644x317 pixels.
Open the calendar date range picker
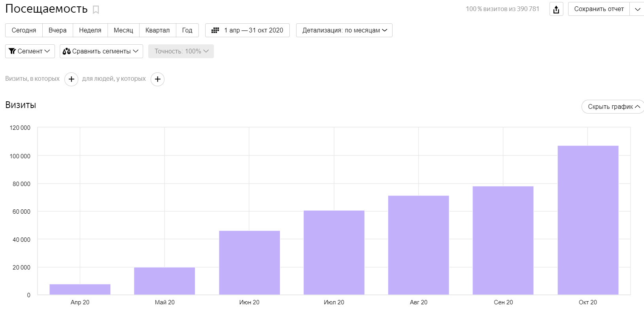tap(247, 30)
